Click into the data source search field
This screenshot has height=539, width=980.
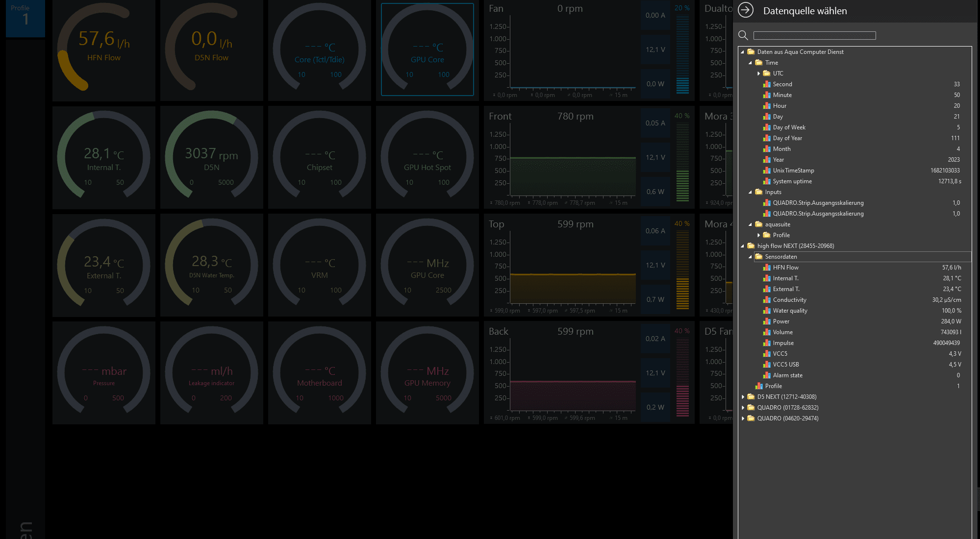[814, 35]
